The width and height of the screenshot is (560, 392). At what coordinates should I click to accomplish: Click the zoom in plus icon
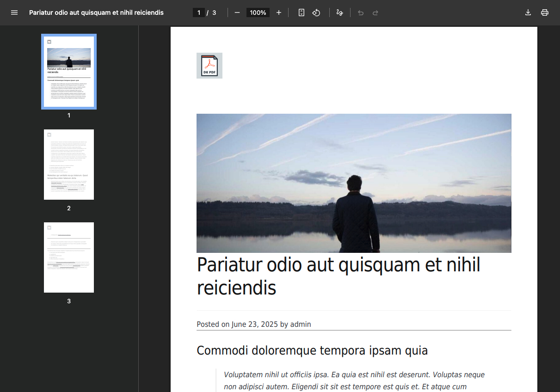[279, 12]
